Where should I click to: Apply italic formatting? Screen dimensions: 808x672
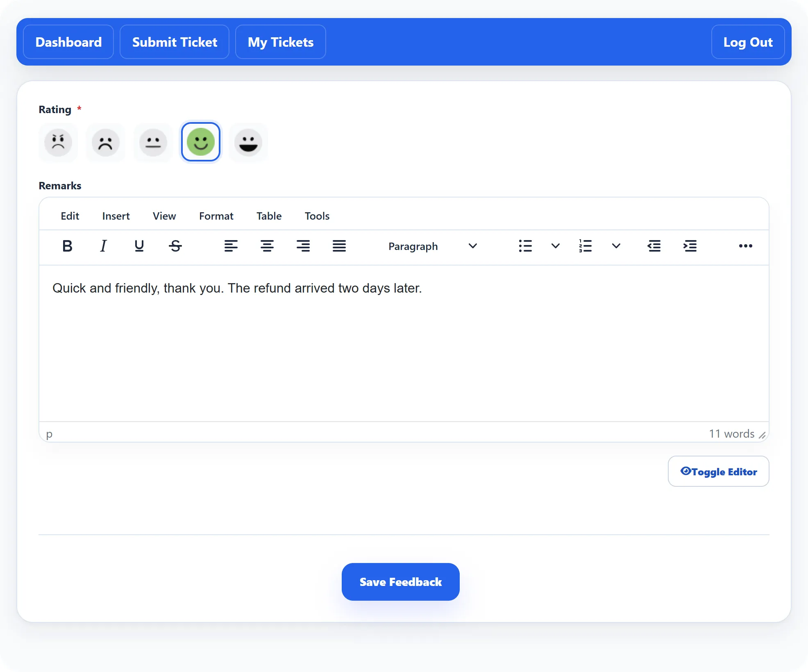click(103, 246)
